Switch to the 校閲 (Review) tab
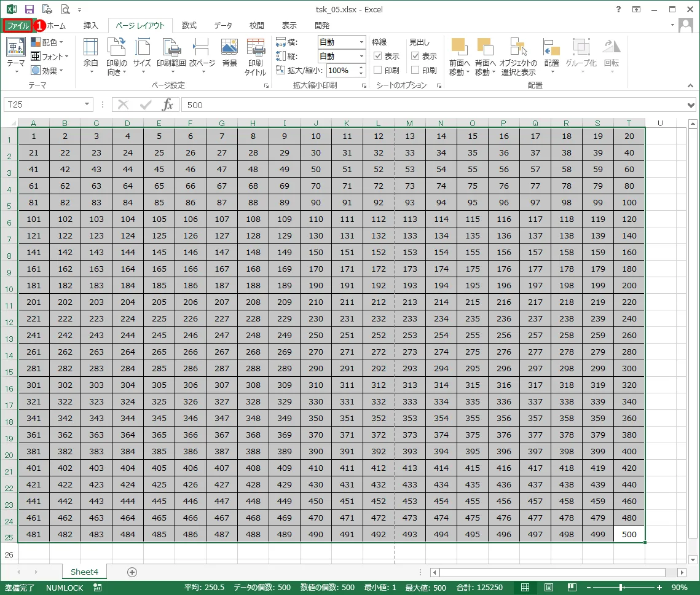This screenshot has width=700, height=595. pyautogui.click(x=257, y=25)
